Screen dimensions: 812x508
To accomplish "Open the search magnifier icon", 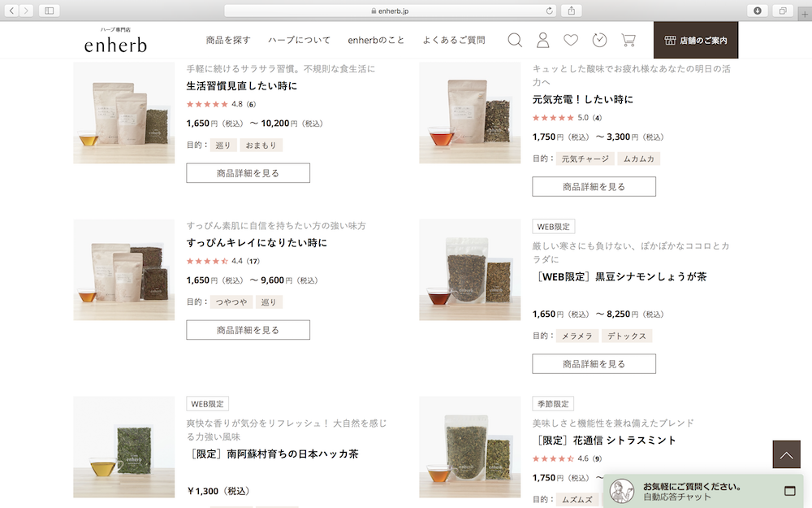I will tap(515, 40).
